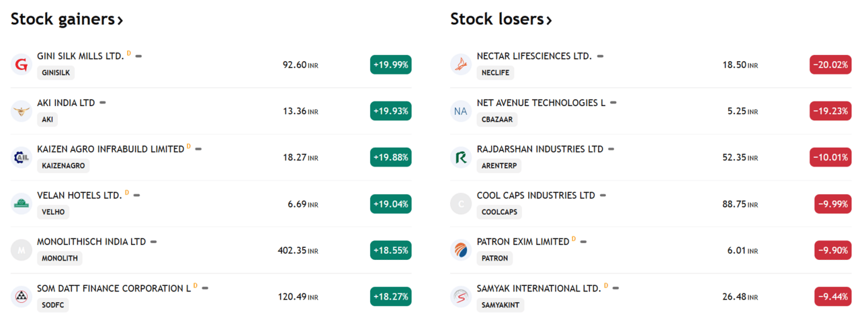The image size is (868, 323).
Task: Click the AKI India logo icon
Action: tap(21, 111)
